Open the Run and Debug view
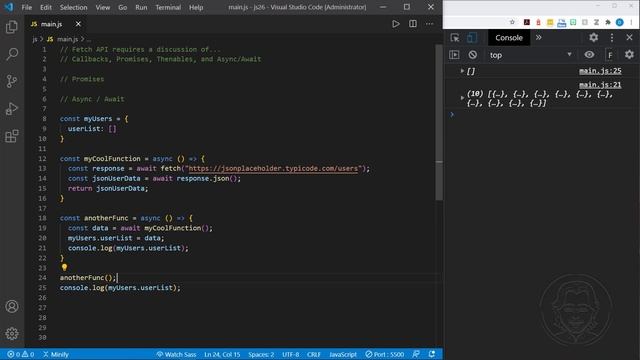The width and height of the screenshot is (640, 360). tap(12, 109)
